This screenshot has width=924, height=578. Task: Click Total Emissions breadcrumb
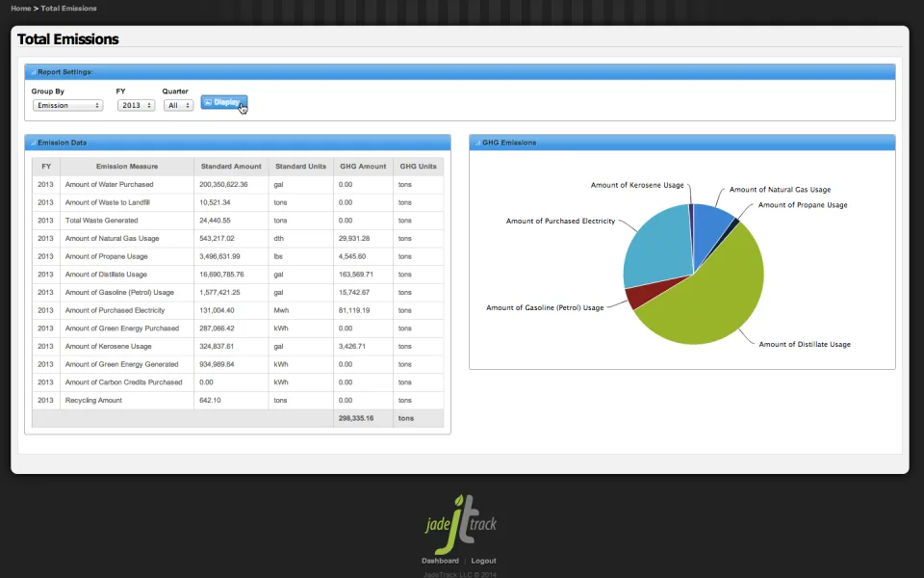[68, 9]
